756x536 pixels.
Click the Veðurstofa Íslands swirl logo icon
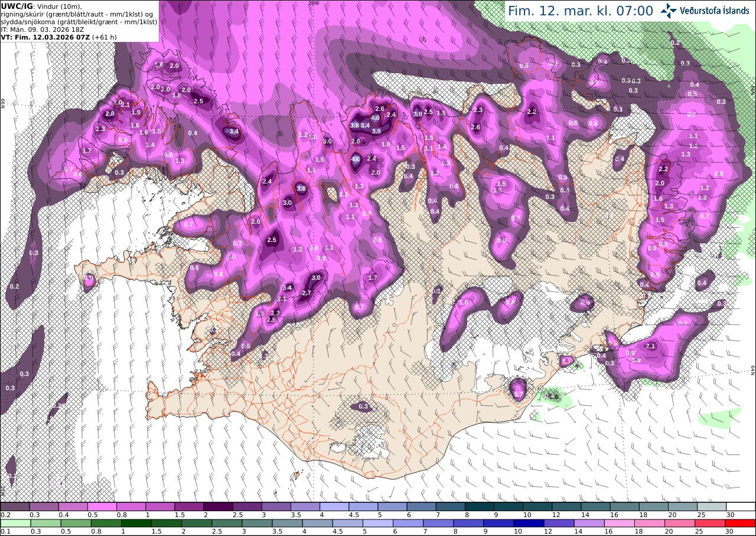(669, 11)
